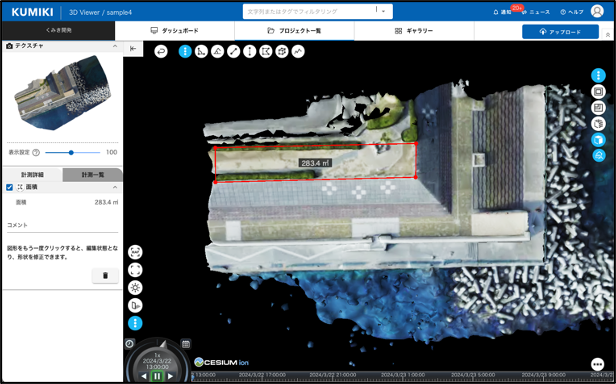Click the fit-to-screen fullscreen icon
Image resolution: width=616 pixels, height=384 pixels.
point(136,270)
